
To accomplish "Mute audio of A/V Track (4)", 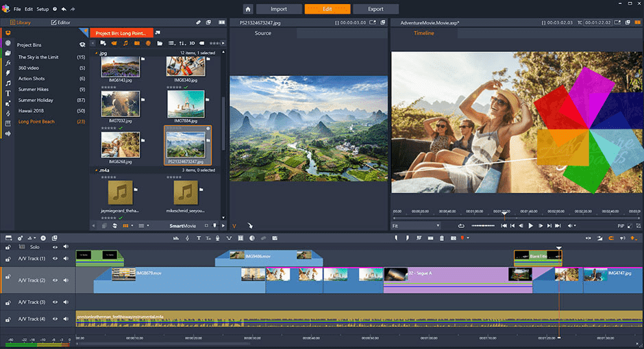I will 66,319.
